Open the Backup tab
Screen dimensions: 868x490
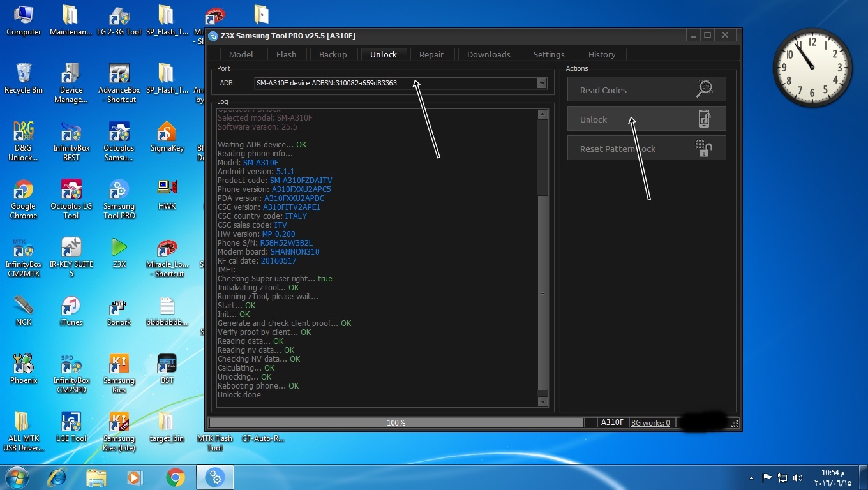pyautogui.click(x=333, y=54)
